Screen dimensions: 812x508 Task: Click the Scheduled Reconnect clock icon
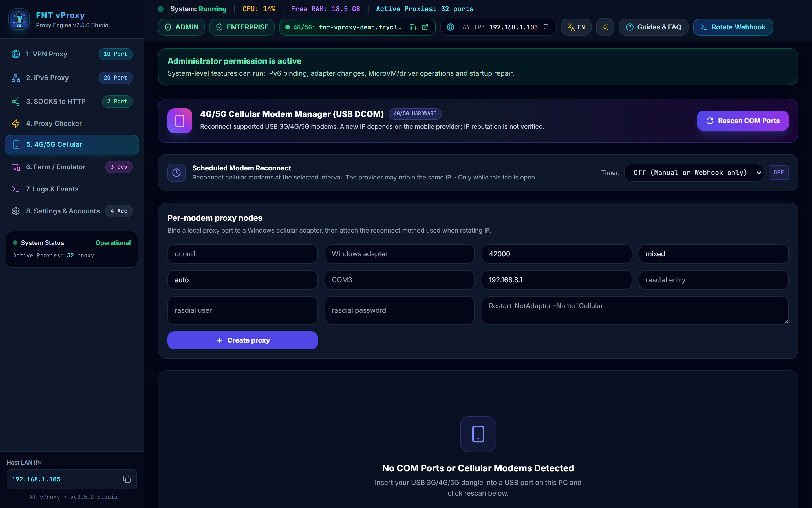[176, 173]
